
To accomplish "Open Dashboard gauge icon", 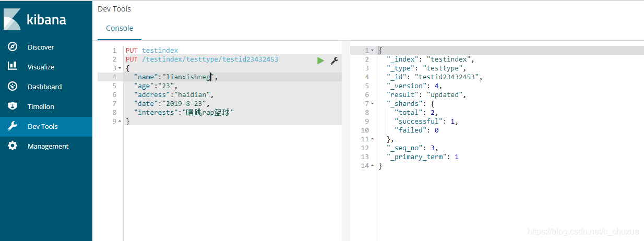I will 13,86.
